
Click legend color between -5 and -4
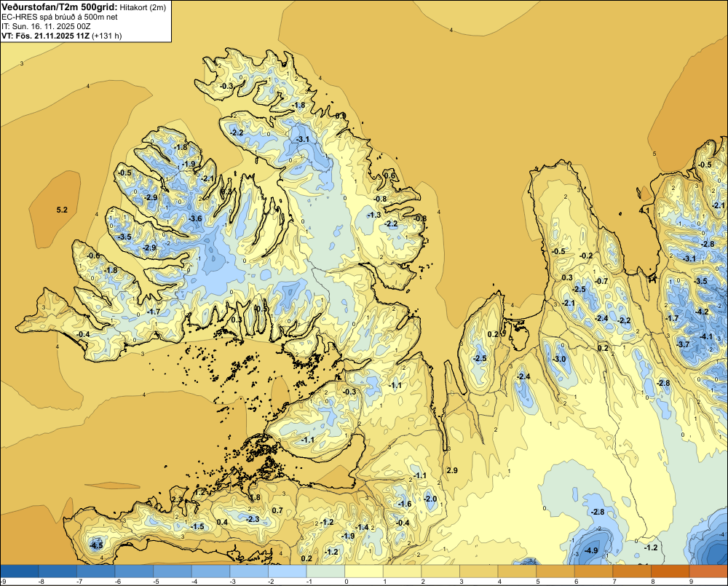click(173, 571)
